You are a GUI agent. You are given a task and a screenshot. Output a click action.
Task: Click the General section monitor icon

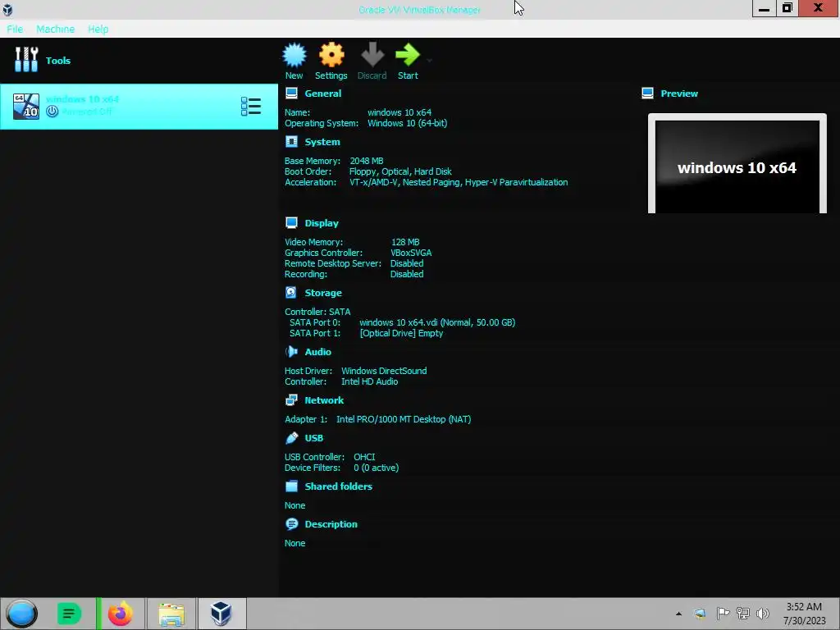click(x=291, y=94)
